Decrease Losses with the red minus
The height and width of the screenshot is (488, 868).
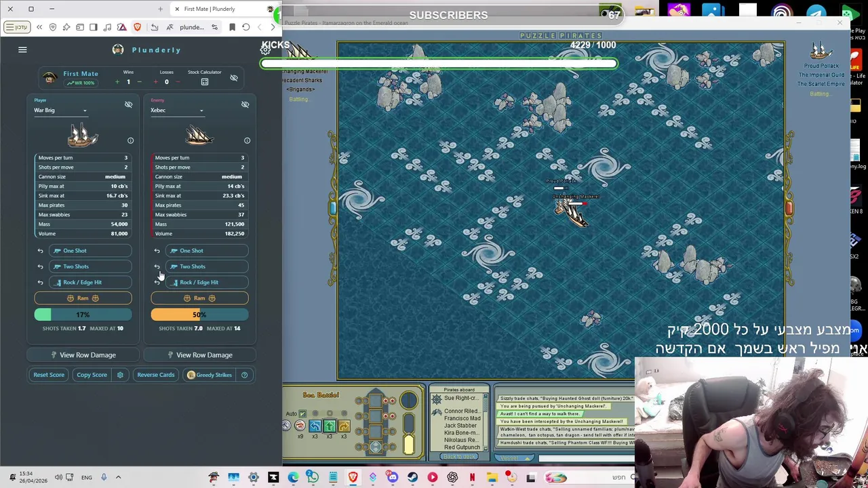click(178, 82)
